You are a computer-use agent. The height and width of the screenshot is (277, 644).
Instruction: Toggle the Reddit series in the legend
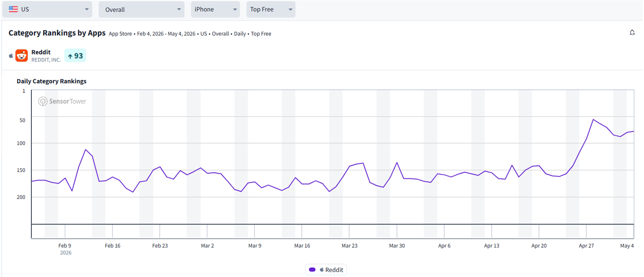326,270
